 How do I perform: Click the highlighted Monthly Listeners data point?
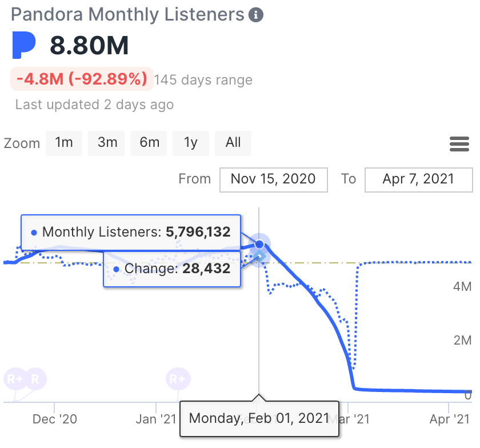coord(259,245)
